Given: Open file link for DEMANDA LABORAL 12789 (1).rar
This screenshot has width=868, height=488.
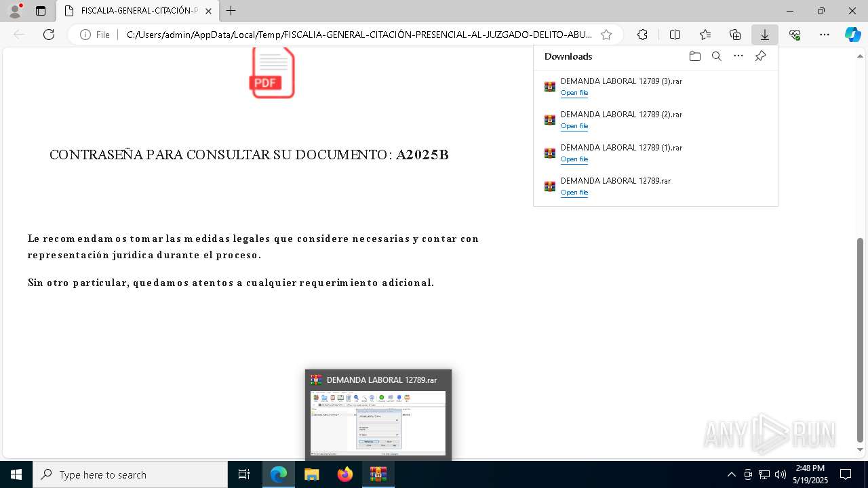Looking at the screenshot, I should pyautogui.click(x=574, y=159).
